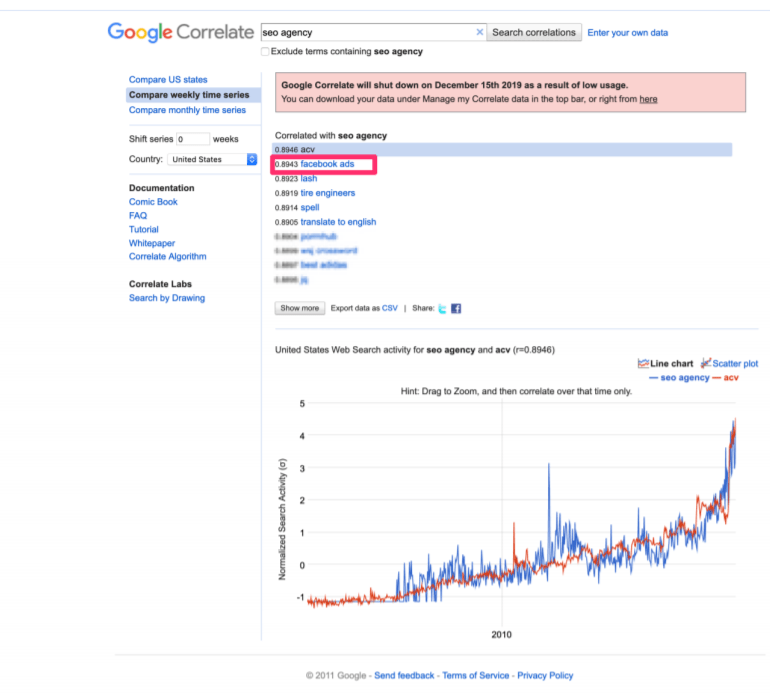
Task: Open the Tutorial link
Action: point(143,229)
